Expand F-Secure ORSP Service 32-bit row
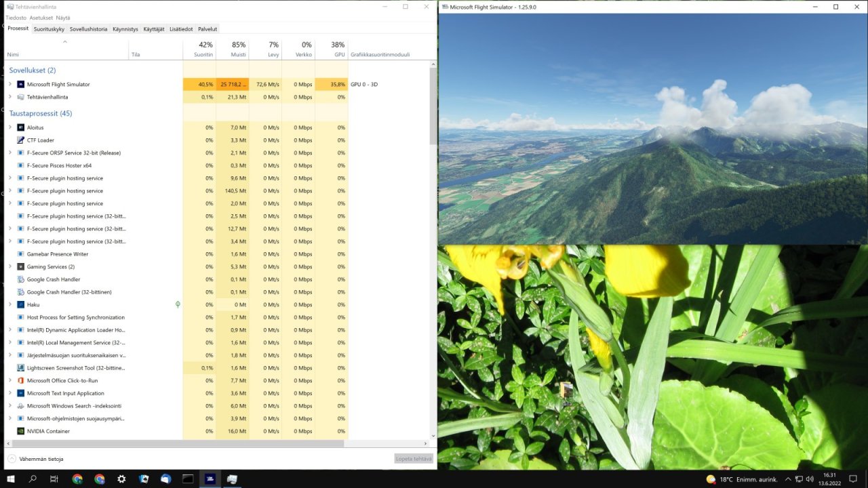The height and width of the screenshot is (488, 868). click(10, 152)
